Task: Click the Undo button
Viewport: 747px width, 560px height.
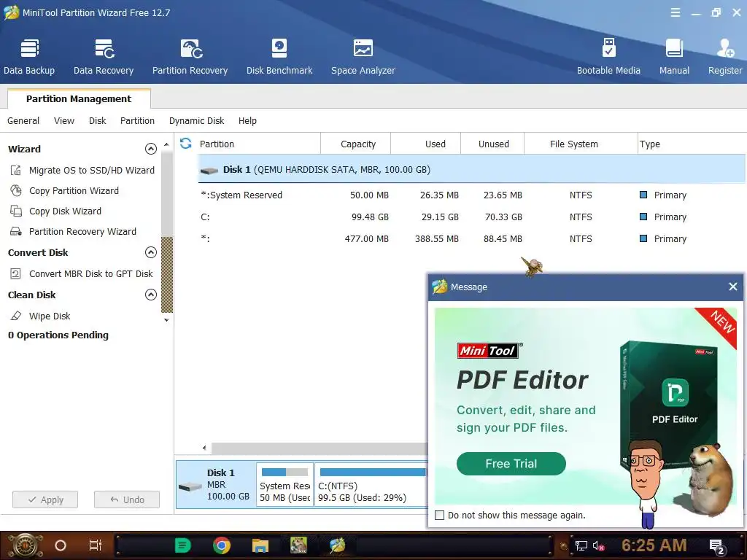Action: pyautogui.click(x=127, y=499)
